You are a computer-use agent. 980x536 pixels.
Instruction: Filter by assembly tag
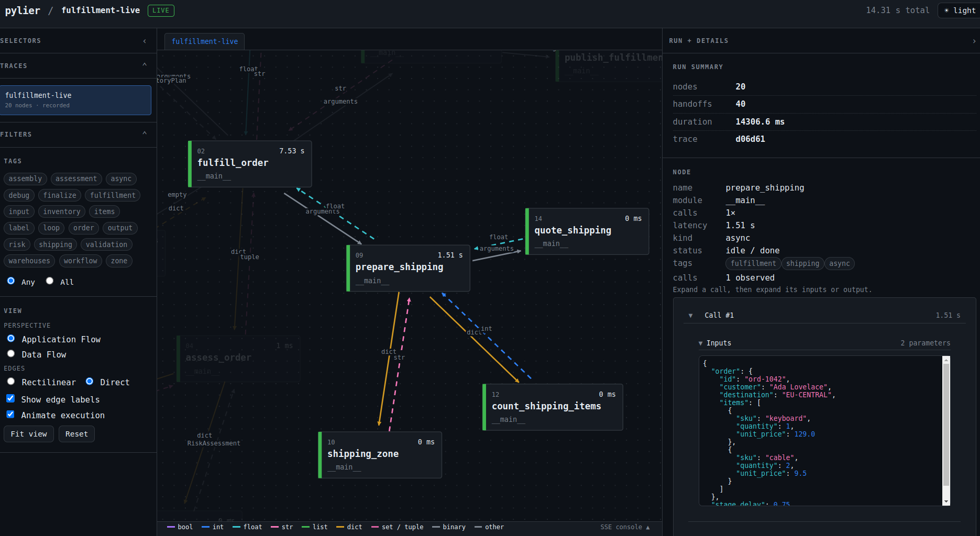click(25, 179)
